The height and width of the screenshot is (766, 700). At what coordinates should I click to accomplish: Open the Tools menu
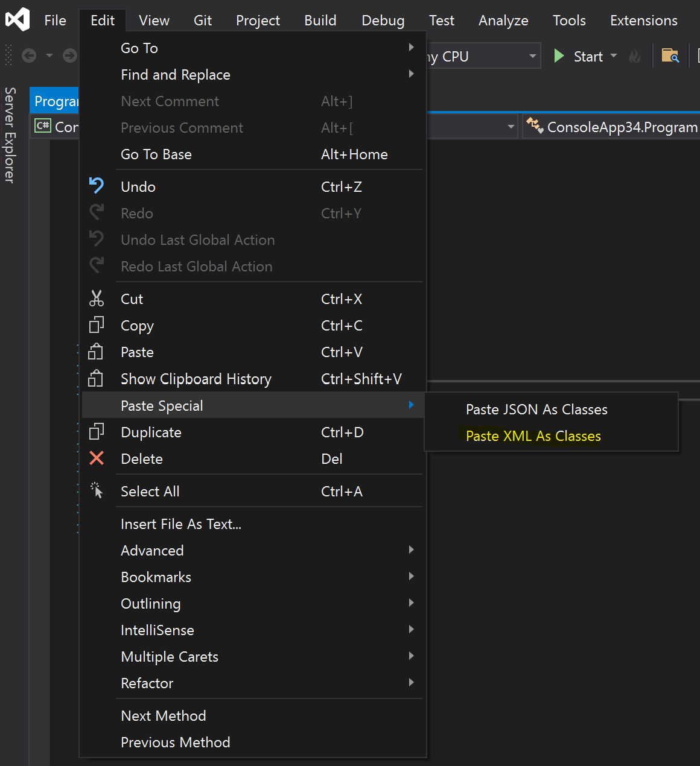coord(569,21)
